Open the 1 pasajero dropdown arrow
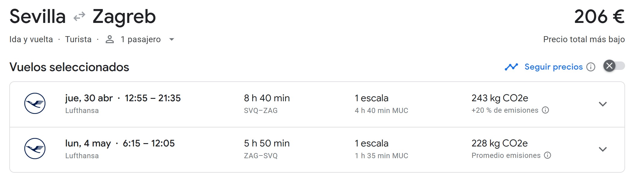 coord(172,39)
